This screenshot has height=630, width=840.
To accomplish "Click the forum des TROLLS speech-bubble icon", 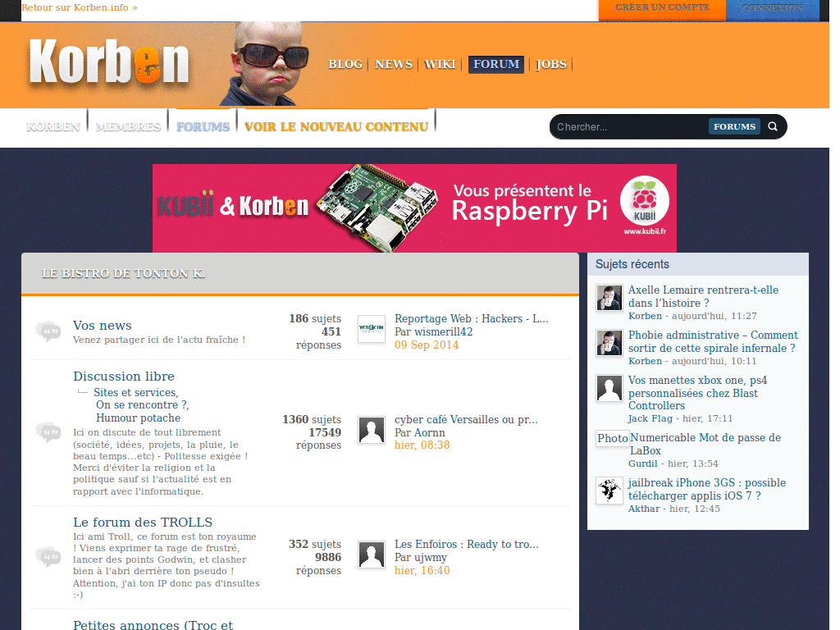I will tap(48, 556).
